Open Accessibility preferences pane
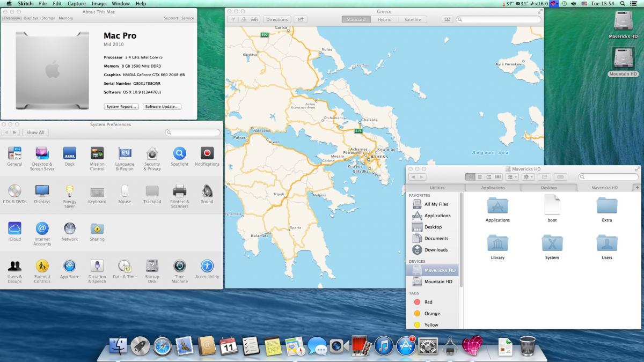Screen dimensions: 644x362 (207, 269)
